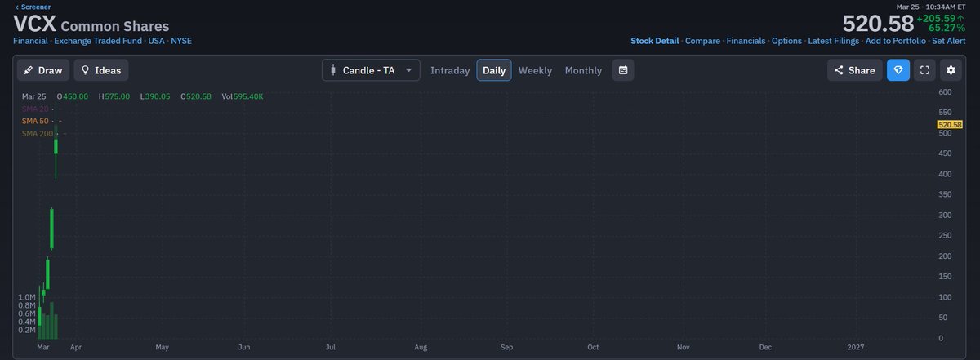Click the blue diamond premium icon
980x360 pixels.
point(898,70)
